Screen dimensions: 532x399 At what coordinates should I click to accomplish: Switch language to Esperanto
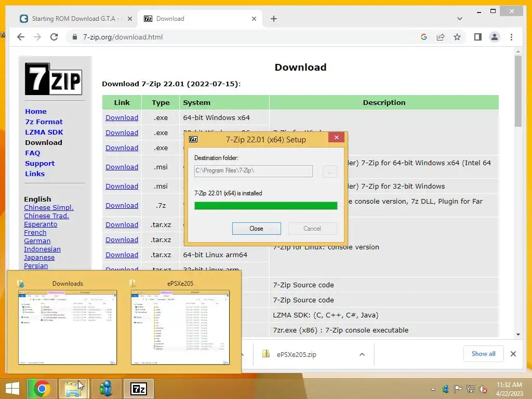(x=41, y=224)
